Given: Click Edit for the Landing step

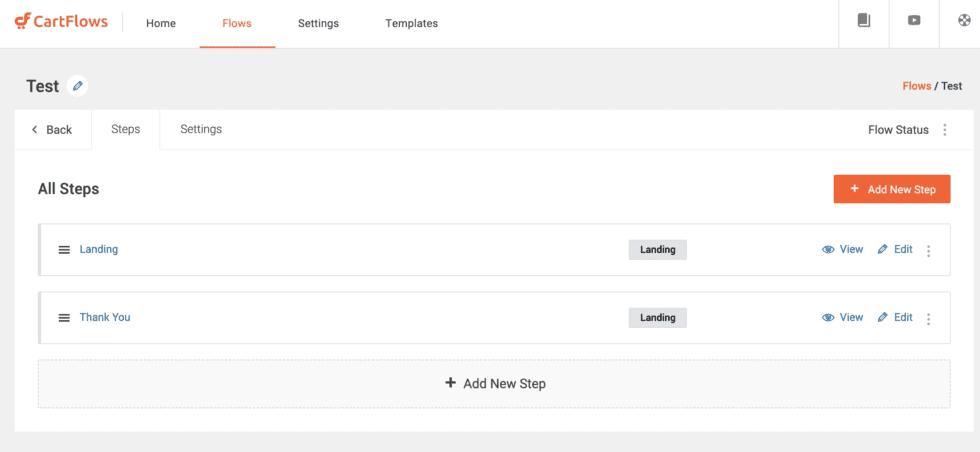Looking at the screenshot, I should tap(895, 249).
